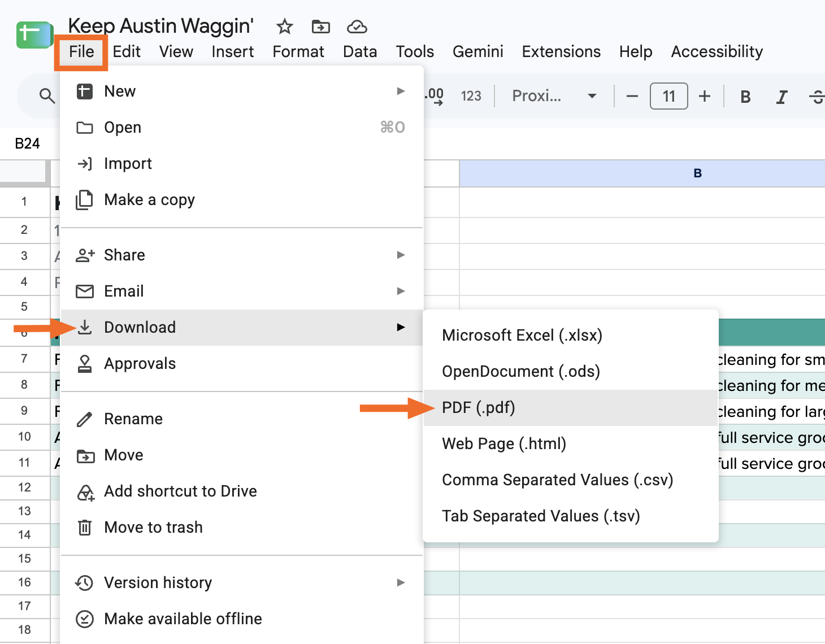Expand the Share submenu
The width and height of the screenshot is (825, 644).
pos(242,255)
